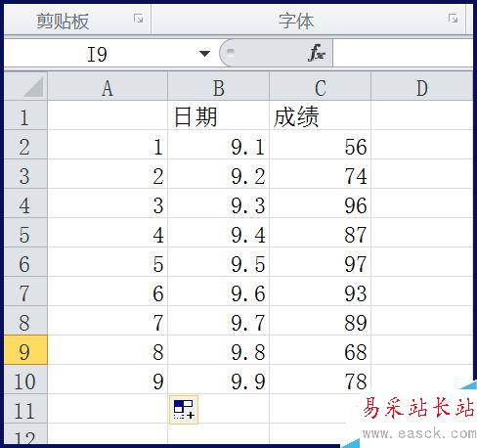This screenshot has height=448, width=477.
Task: Select cell A10 containing 9
Action: point(108,380)
